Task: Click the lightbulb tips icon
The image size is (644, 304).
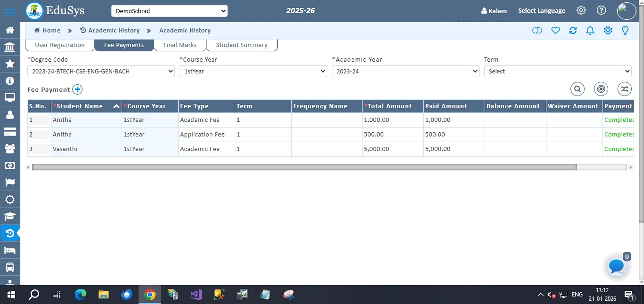Action: coord(625,30)
